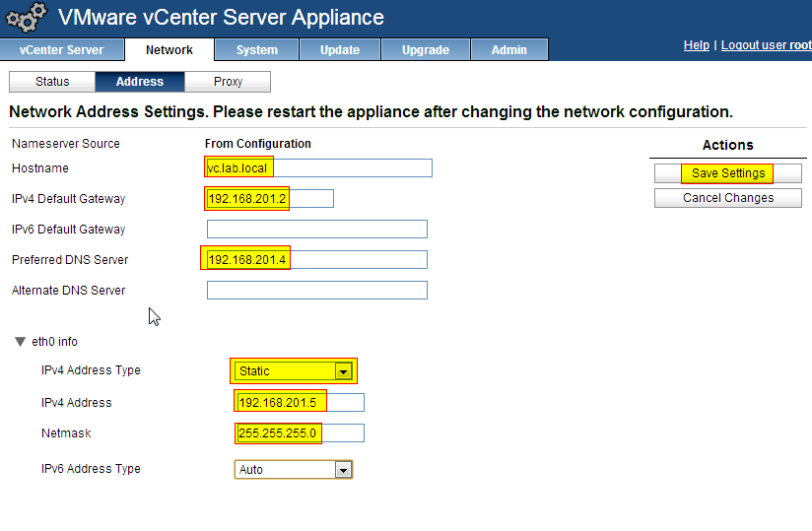Click the Help link
The width and height of the screenshot is (812, 531).
tap(696, 45)
